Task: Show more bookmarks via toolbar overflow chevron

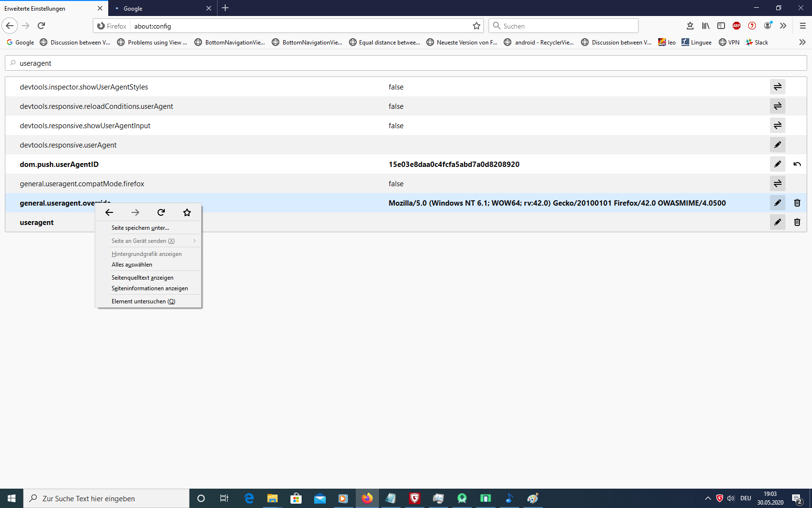Action: (802, 42)
